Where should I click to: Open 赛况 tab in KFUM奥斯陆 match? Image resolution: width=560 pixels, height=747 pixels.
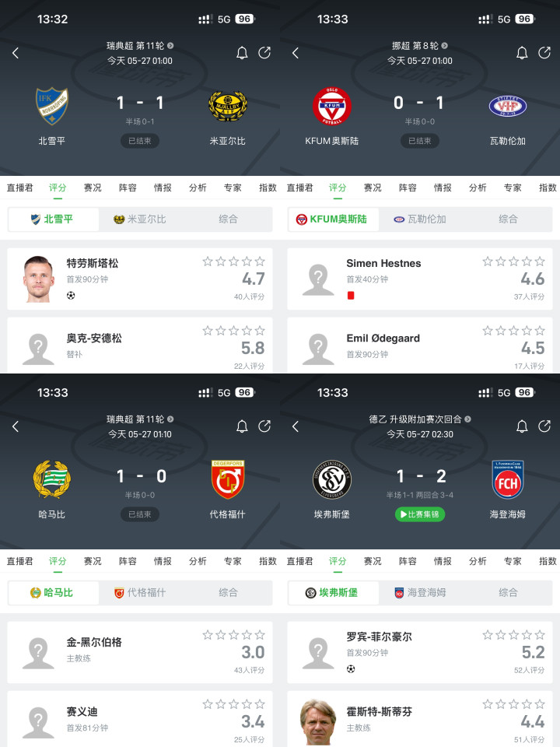(373, 188)
